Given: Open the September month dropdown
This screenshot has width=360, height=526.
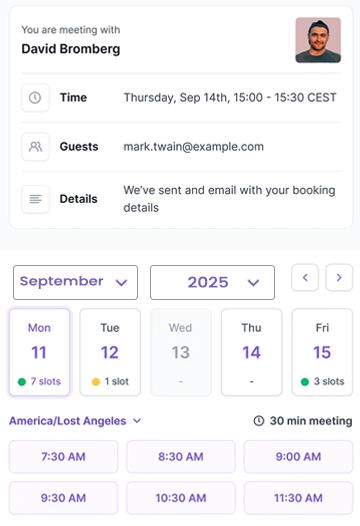Looking at the screenshot, I should pos(75,282).
